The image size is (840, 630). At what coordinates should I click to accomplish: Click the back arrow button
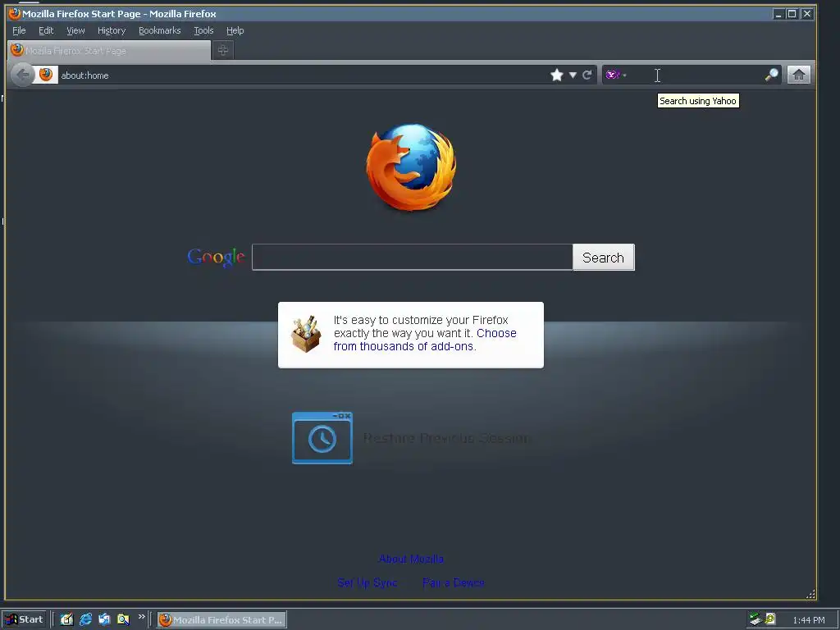click(22, 75)
